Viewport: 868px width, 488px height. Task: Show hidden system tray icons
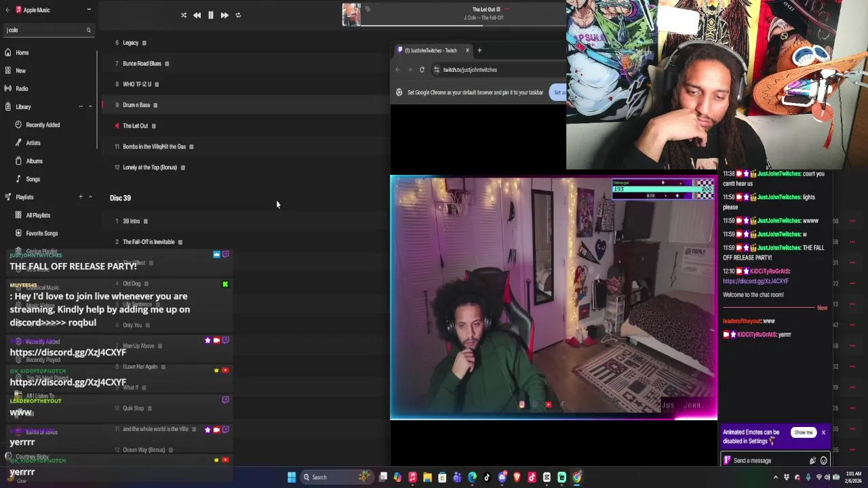click(x=776, y=477)
